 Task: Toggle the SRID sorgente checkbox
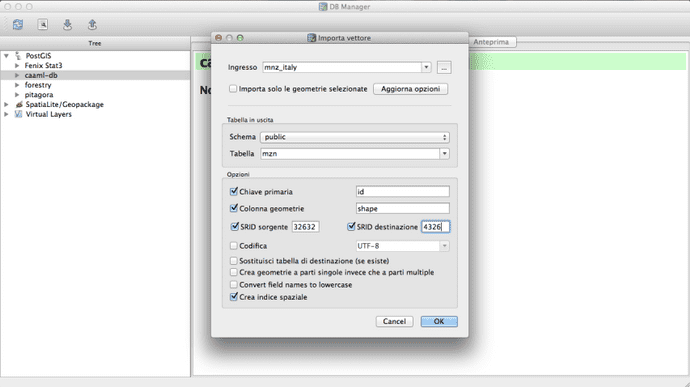[235, 227]
